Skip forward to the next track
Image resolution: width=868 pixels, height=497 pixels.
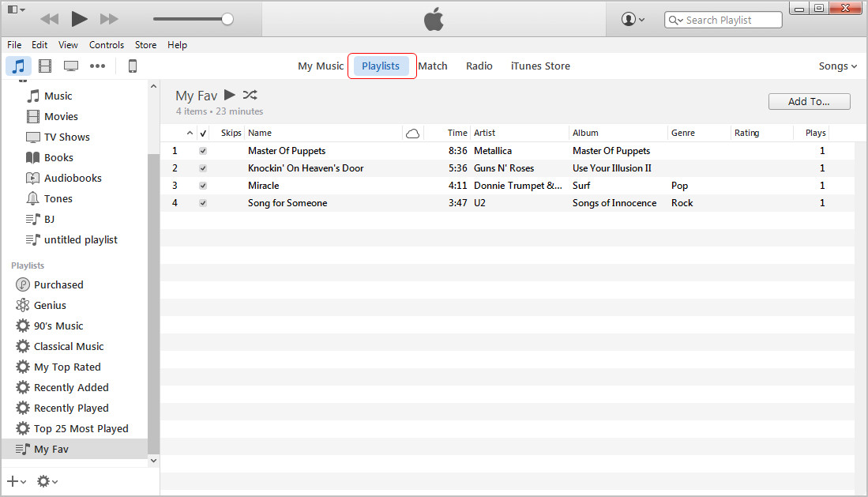(x=109, y=20)
